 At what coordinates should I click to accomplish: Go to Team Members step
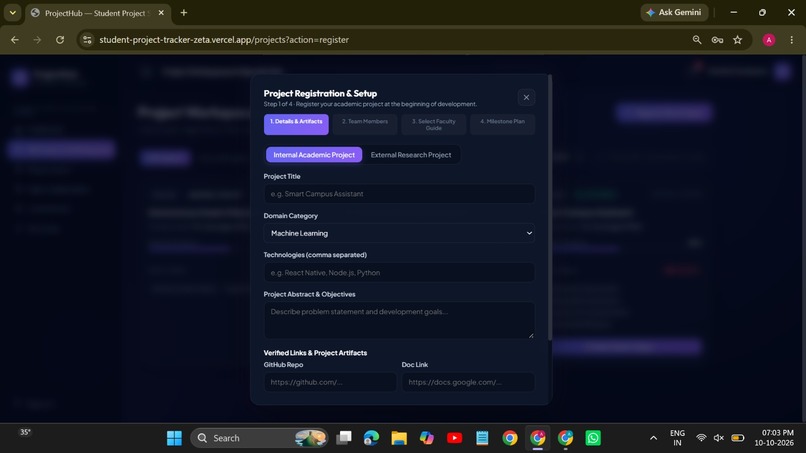point(365,124)
